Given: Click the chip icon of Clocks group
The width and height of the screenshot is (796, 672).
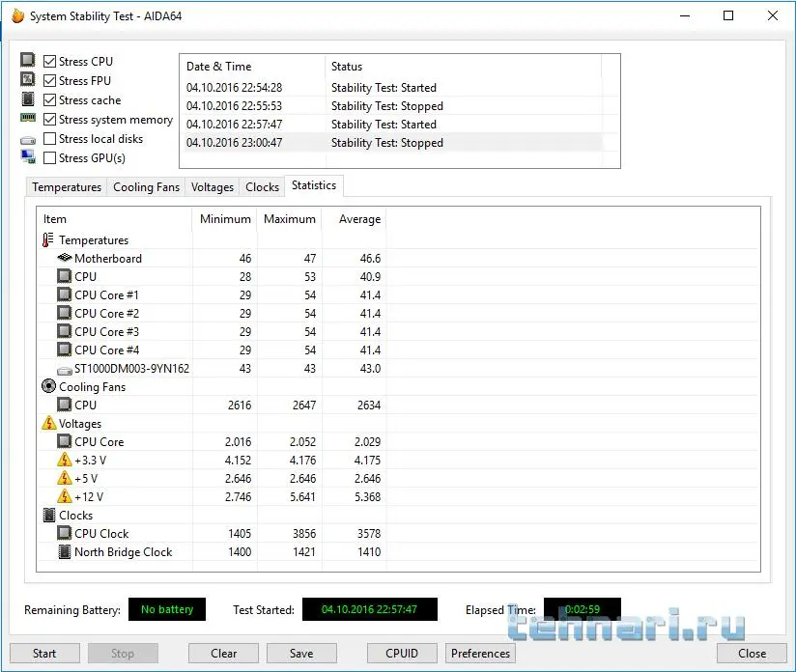Looking at the screenshot, I should [x=48, y=516].
